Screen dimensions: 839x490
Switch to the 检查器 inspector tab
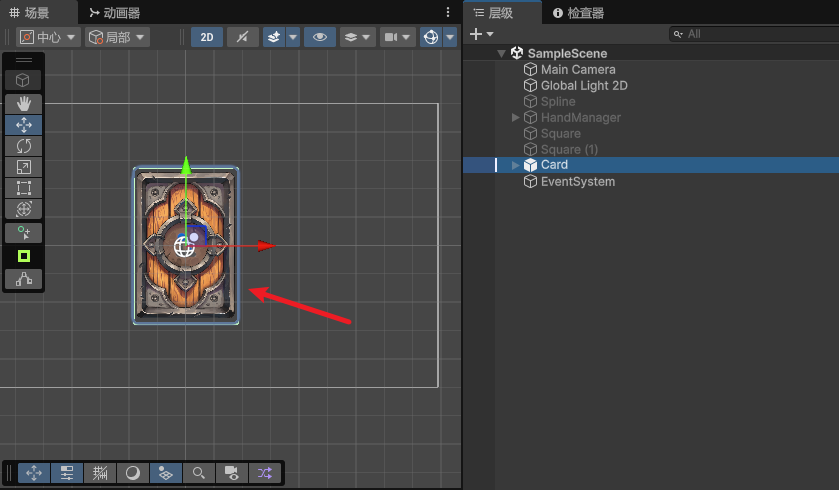578,13
